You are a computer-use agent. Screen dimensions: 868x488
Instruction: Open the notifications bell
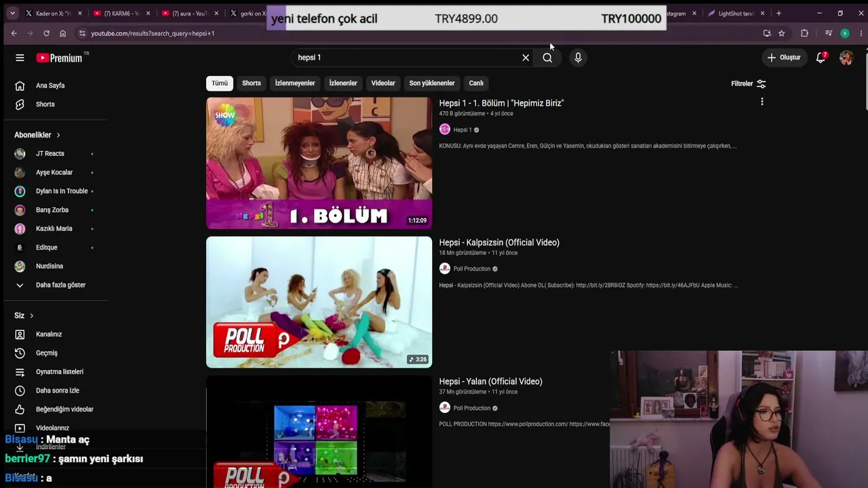coord(821,58)
